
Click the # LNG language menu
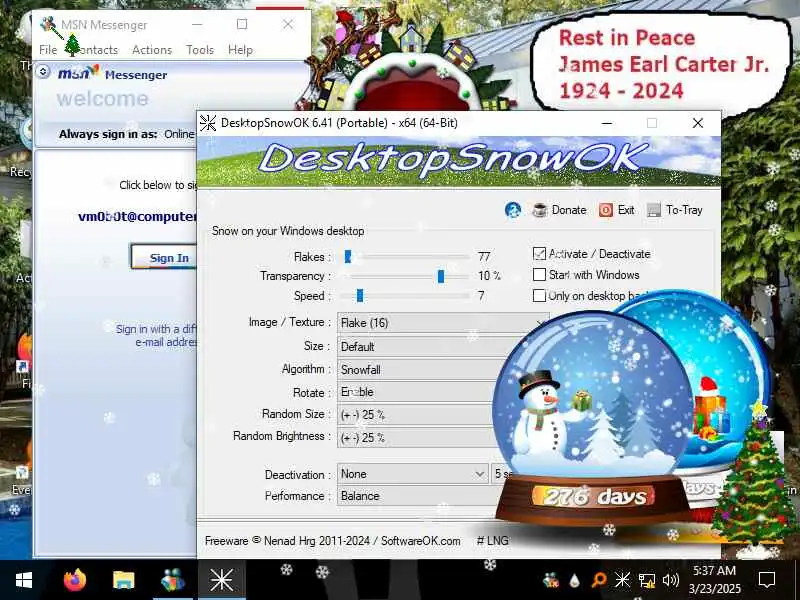492,541
